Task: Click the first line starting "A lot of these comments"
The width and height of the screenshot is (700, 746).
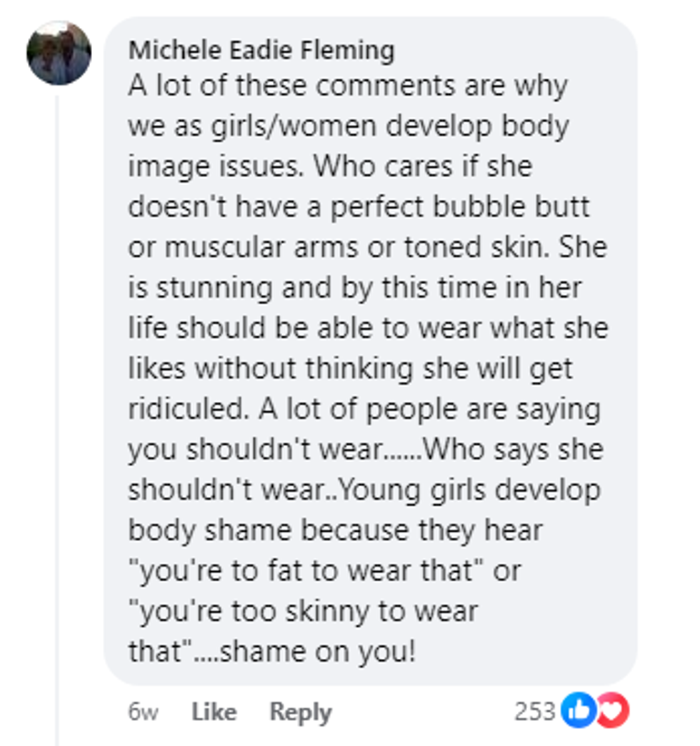Action: (348, 86)
